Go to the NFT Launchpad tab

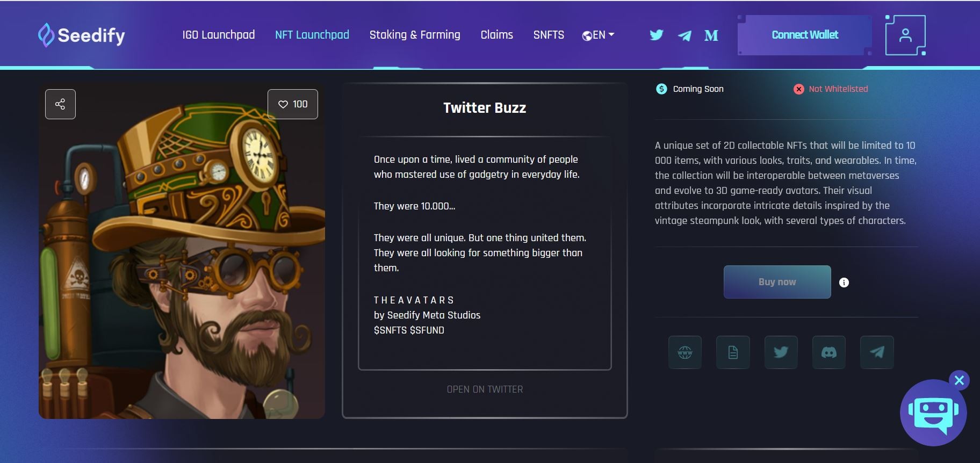pyautogui.click(x=312, y=35)
